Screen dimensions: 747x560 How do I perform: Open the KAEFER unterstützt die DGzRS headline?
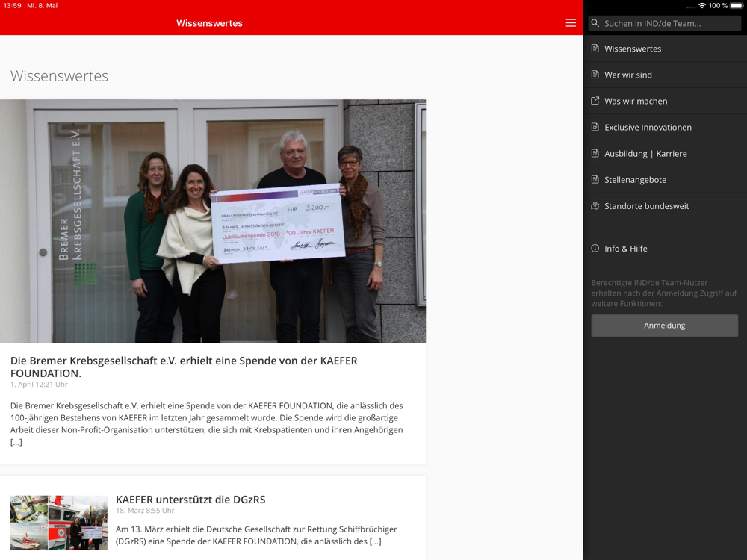(x=190, y=499)
